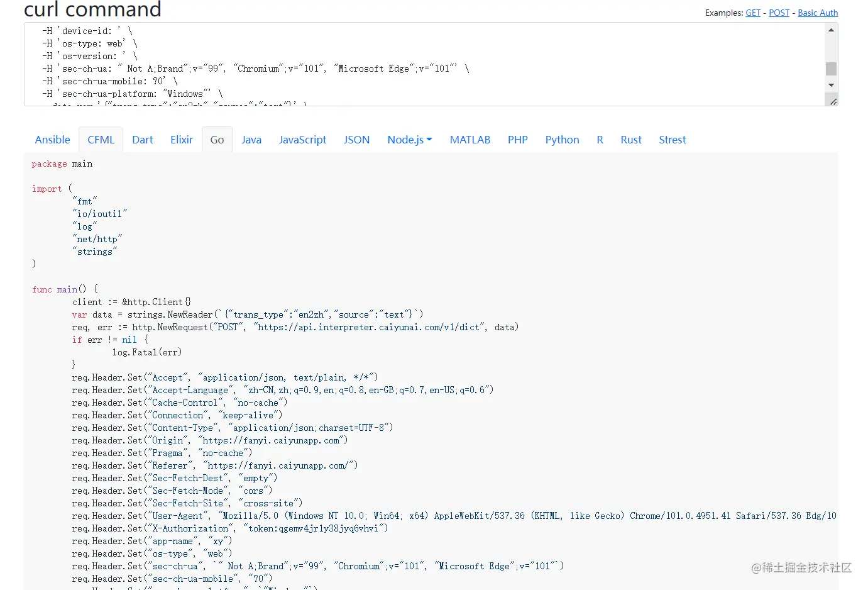Image resolution: width=868 pixels, height=590 pixels.
Task: Click the sec-ch-ua-mobile line in Go code
Action: (x=172, y=579)
